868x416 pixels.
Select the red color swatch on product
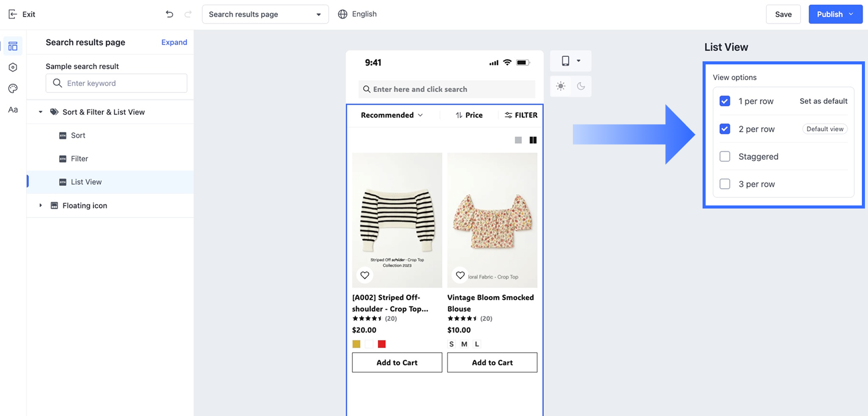tap(381, 344)
